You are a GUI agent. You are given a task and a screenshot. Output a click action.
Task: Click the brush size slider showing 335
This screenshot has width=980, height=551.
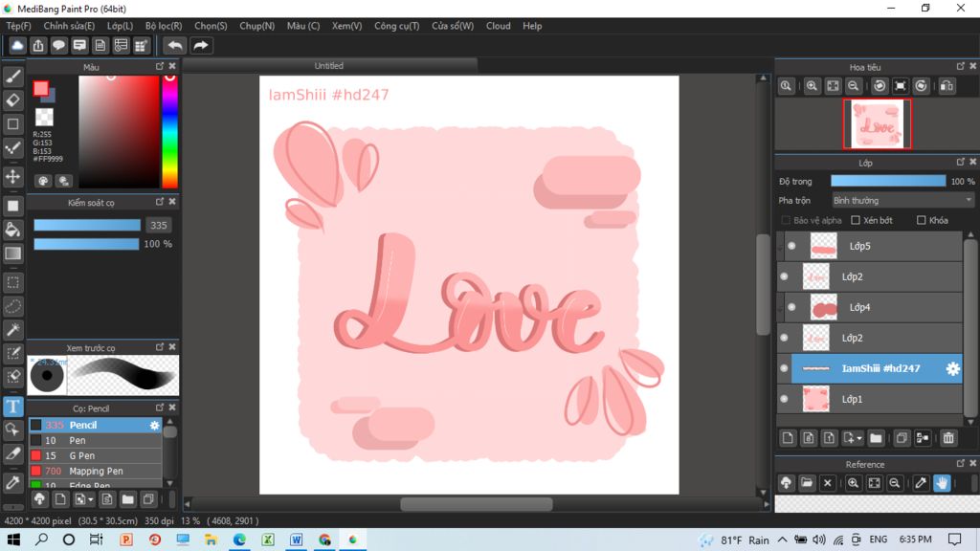pyautogui.click(x=87, y=225)
